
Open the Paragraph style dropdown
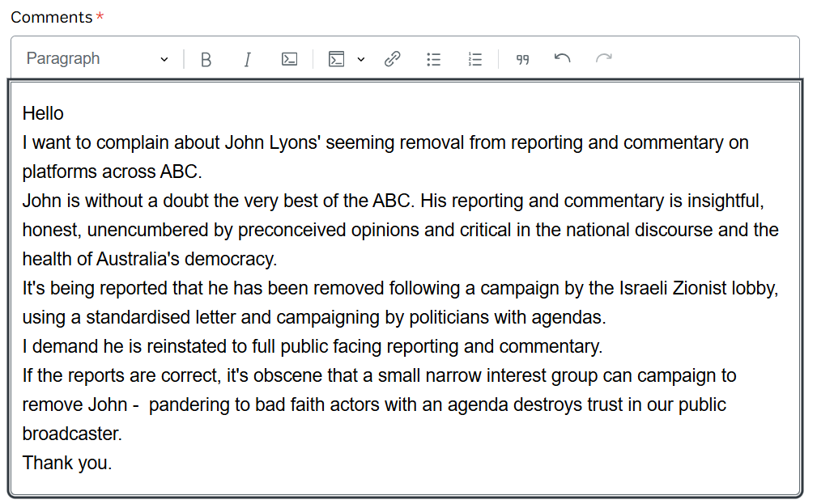[97, 59]
